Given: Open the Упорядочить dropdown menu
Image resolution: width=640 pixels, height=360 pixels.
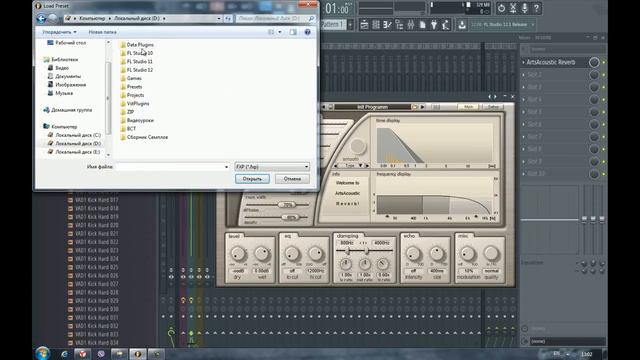Looking at the screenshot, I should tap(59, 32).
